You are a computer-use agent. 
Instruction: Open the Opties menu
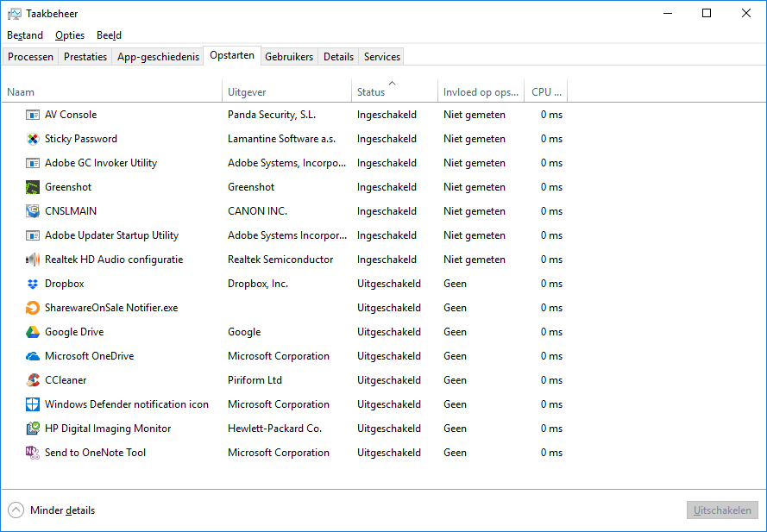[70, 35]
